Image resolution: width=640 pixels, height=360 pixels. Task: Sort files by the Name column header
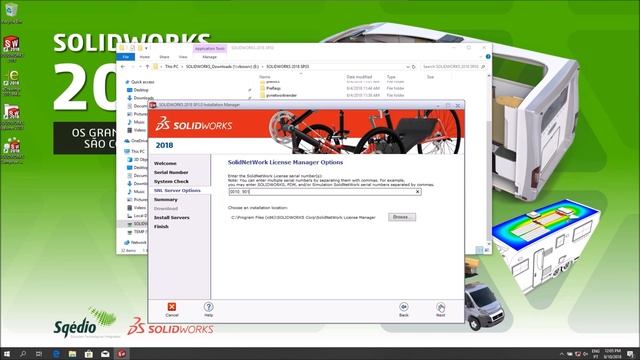(x=265, y=77)
